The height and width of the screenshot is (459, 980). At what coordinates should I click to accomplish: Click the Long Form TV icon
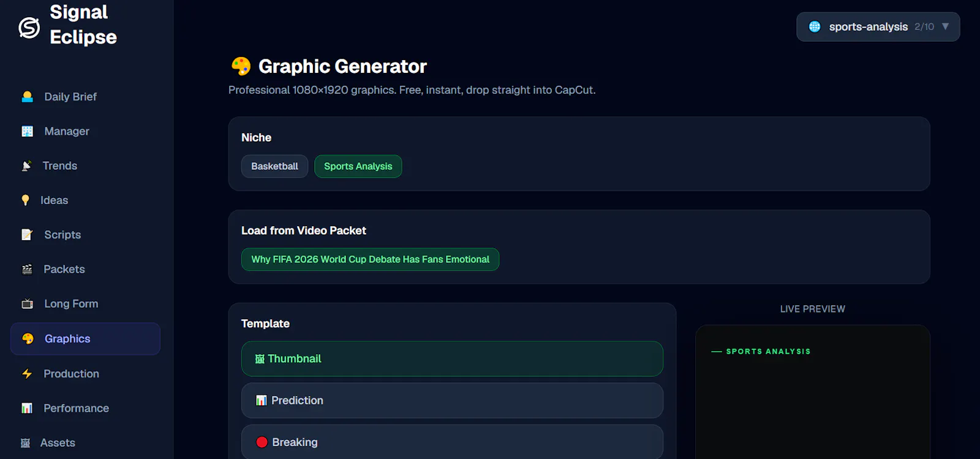coord(27,304)
